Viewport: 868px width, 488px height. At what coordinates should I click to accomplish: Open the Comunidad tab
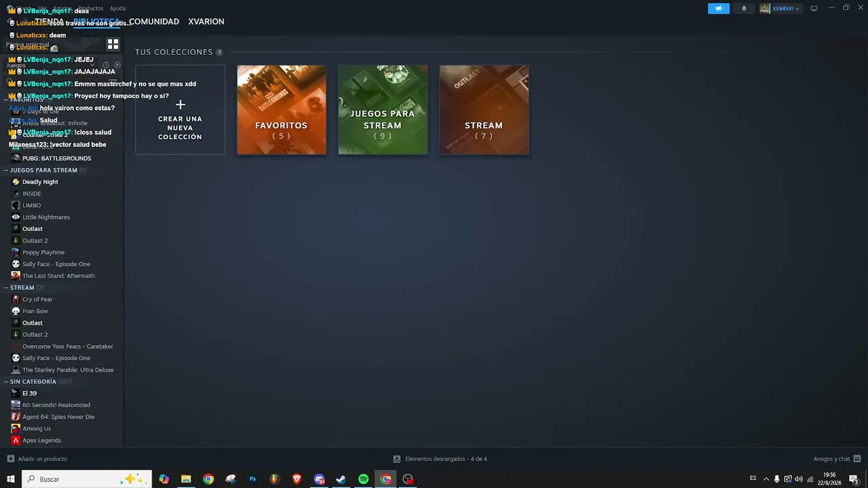point(154,22)
